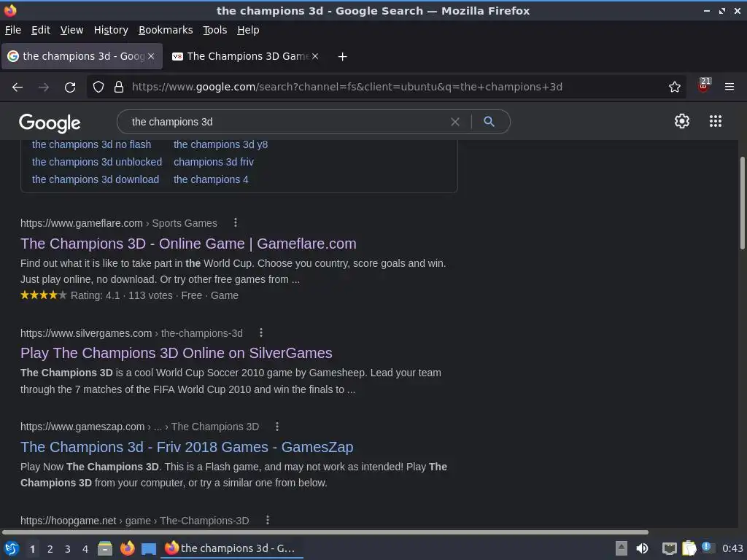Open Google quick settings gear
The width and height of the screenshot is (747, 560).
[682, 121]
